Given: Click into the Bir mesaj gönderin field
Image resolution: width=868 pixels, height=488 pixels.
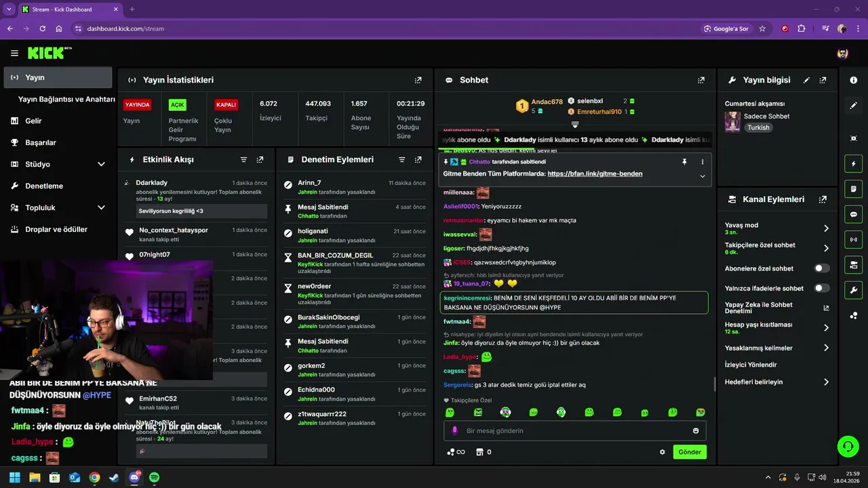Looking at the screenshot, I should (575, 431).
